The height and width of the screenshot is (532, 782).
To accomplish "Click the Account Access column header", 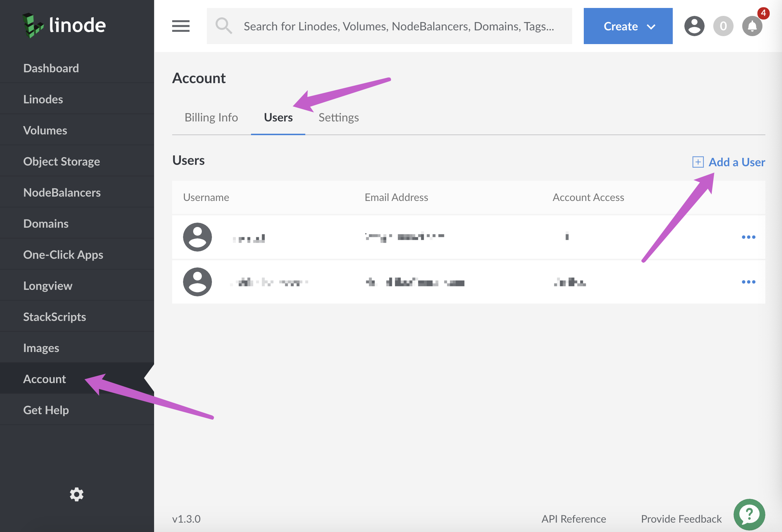I will coord(588,197).
